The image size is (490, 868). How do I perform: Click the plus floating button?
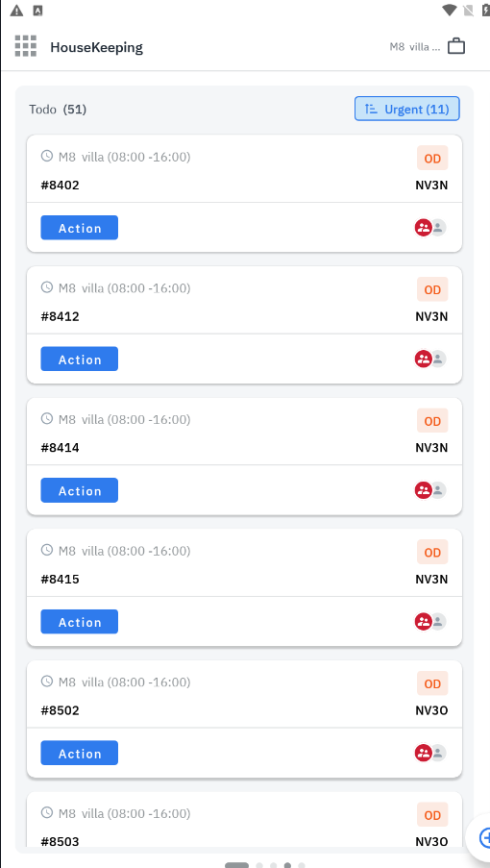click(482, 836)
